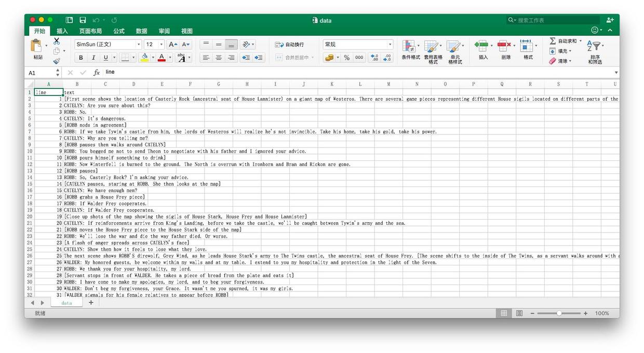Open the 公式 (Formulas) ribbon tab
The image size is (644, 353).
click(x=119, y=31)
